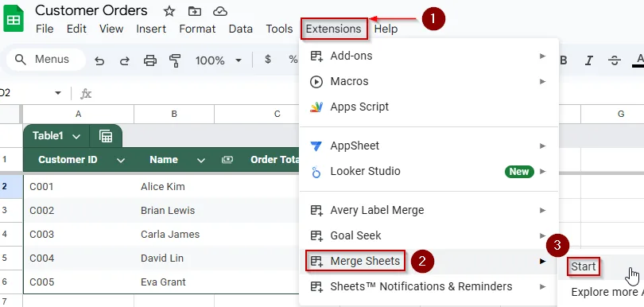Click the move to folder icon
644x307 pixels.
(195, 11)
